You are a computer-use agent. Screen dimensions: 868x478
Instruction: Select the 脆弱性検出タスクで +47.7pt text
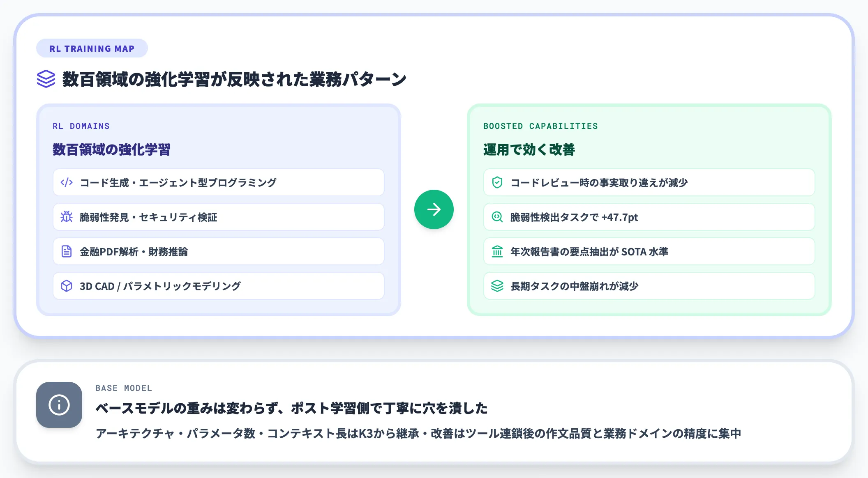(574, 217)
